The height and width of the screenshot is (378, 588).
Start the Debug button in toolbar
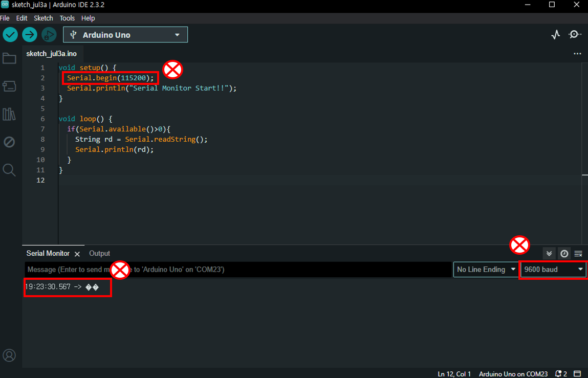coord(49,35)
